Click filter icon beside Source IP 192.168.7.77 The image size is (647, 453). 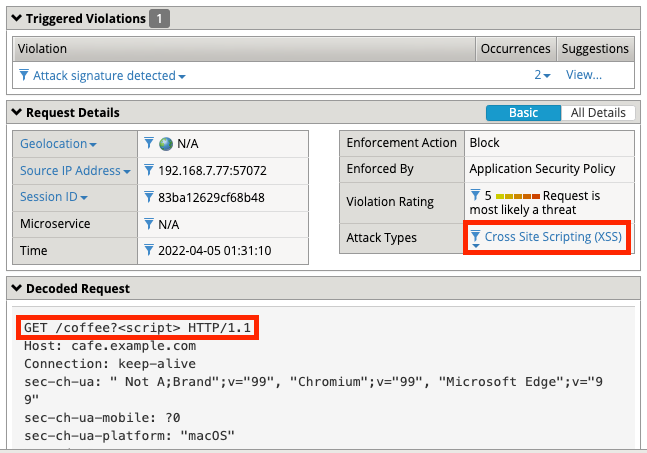[x=149, y=171]
